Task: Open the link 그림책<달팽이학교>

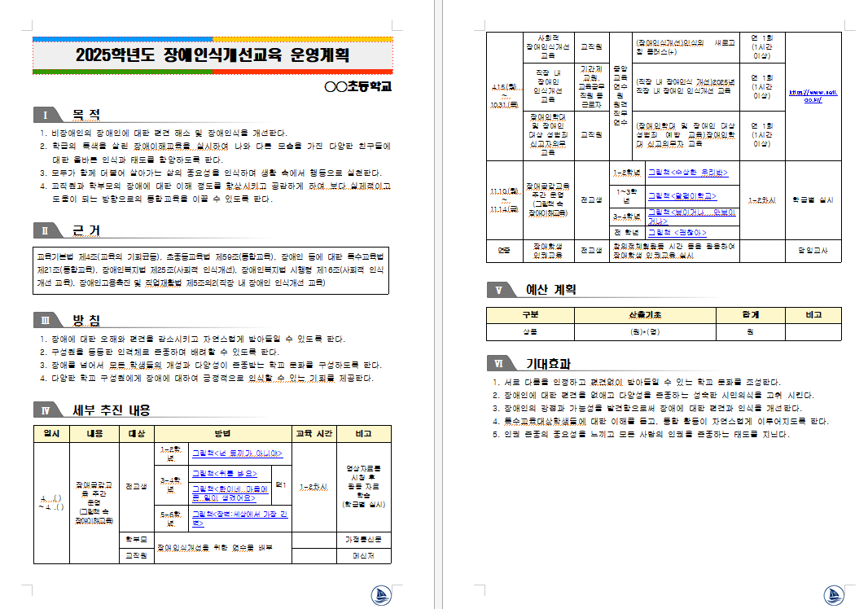Action: (682, 196)
